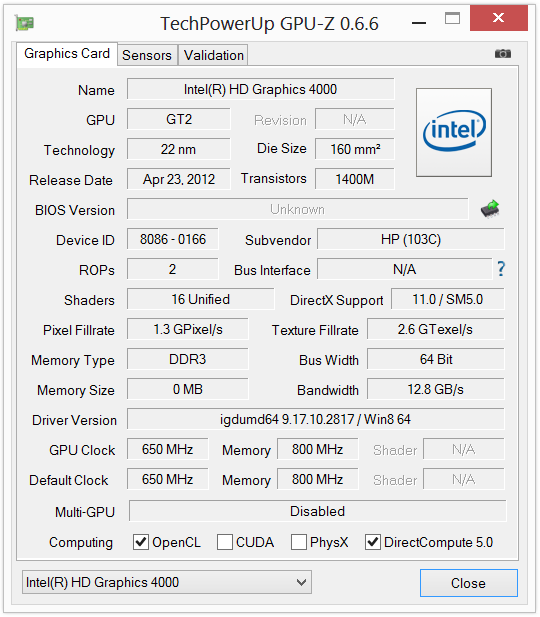This screenshot has width=540, height=617.
Task: Click the Revision N/A field
Action: pyautogui.click(x=355, y=119)
